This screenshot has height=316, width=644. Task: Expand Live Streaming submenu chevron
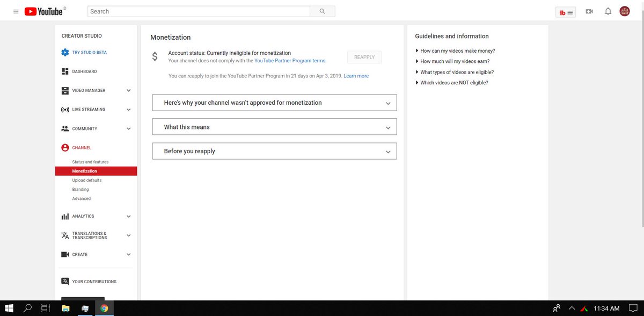pyautogui.click(x=128, y=110)
